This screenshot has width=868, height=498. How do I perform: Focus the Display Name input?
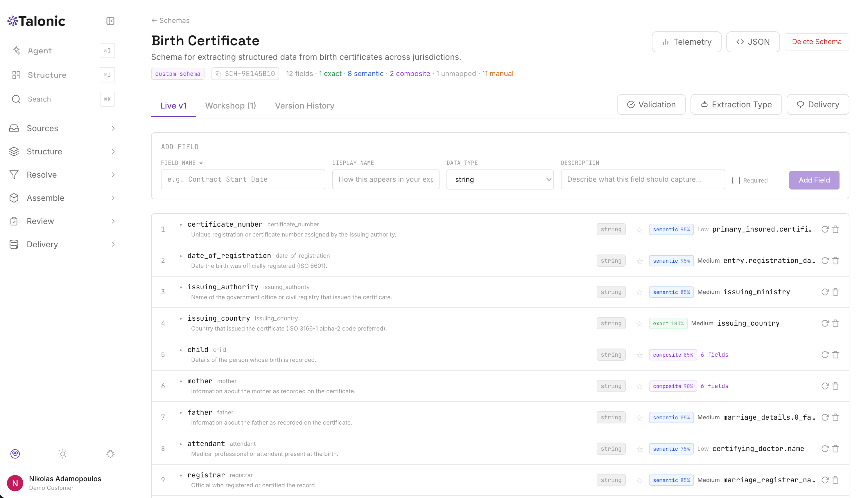pos(386,179)
